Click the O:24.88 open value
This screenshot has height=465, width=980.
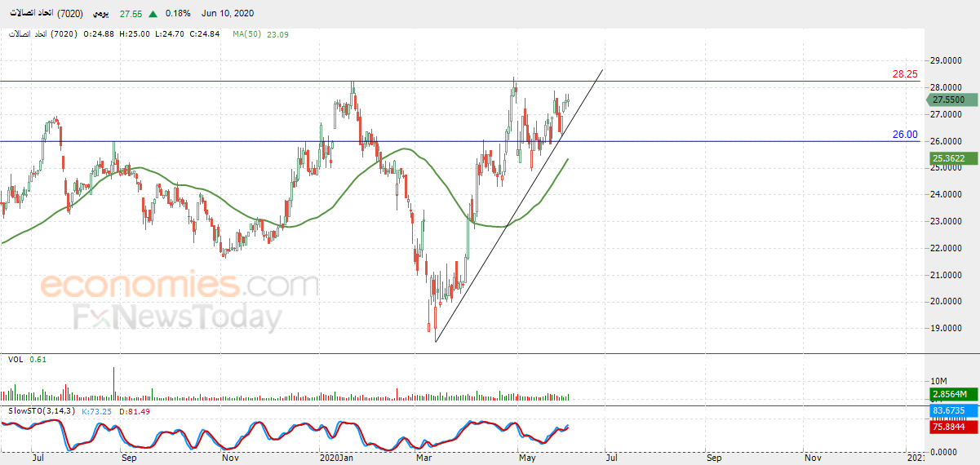click(x=98, y=34)
